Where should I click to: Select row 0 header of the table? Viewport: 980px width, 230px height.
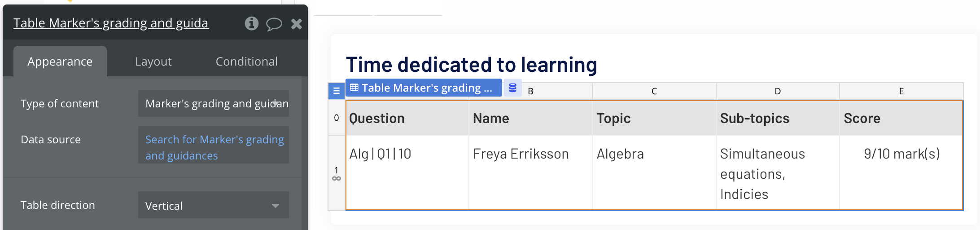pos(337,118)
